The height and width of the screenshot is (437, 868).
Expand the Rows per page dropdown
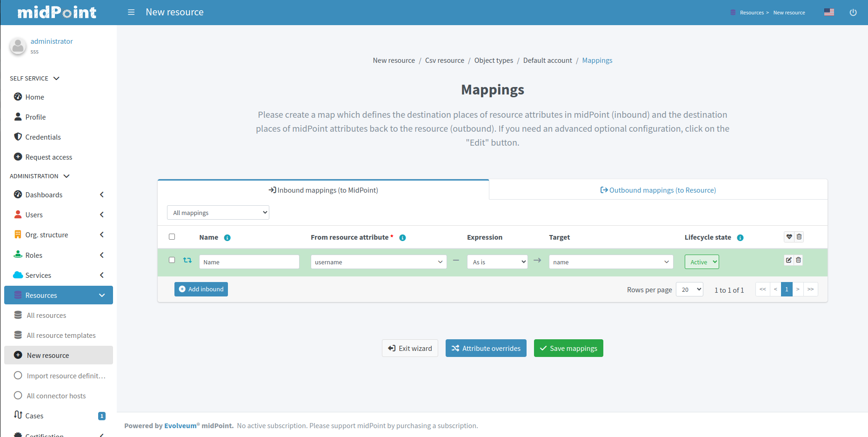click(x=689, y=289)
